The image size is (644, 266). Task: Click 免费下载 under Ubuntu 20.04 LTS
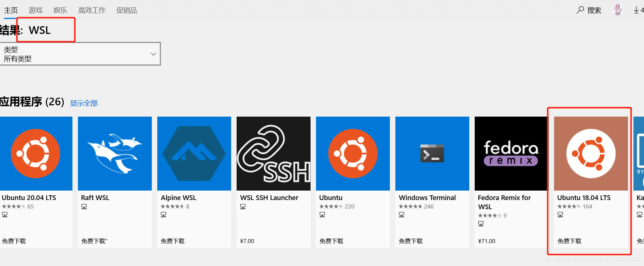point(14,241)
